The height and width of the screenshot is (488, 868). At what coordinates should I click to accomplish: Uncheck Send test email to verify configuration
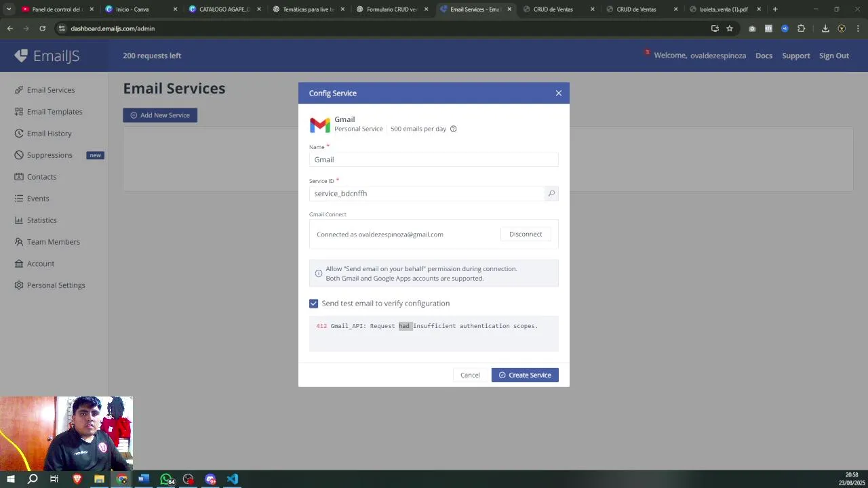[x=313, y=304]
